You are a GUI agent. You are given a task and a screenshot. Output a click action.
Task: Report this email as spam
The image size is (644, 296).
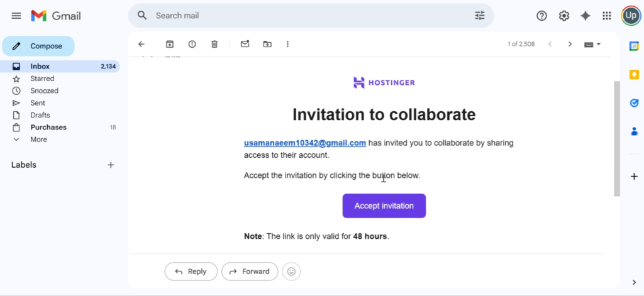192,44
